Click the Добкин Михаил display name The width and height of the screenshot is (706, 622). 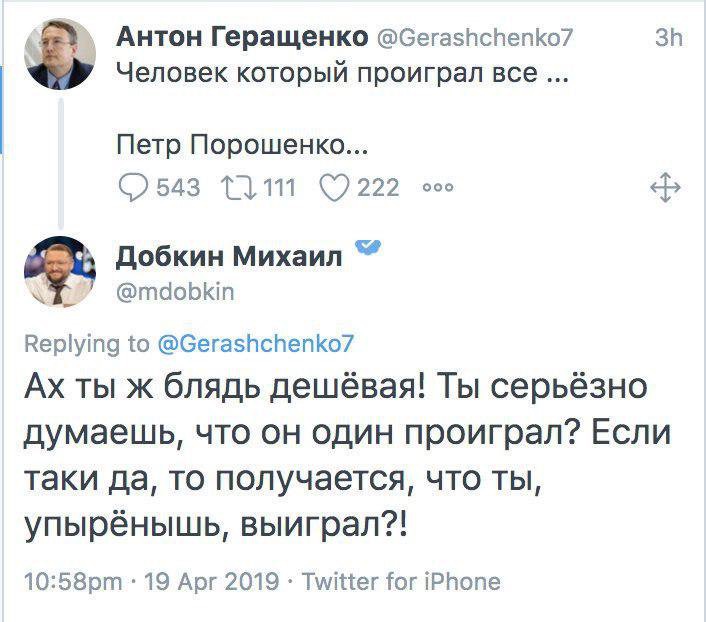pyautogui.click(x=229, y=256)
